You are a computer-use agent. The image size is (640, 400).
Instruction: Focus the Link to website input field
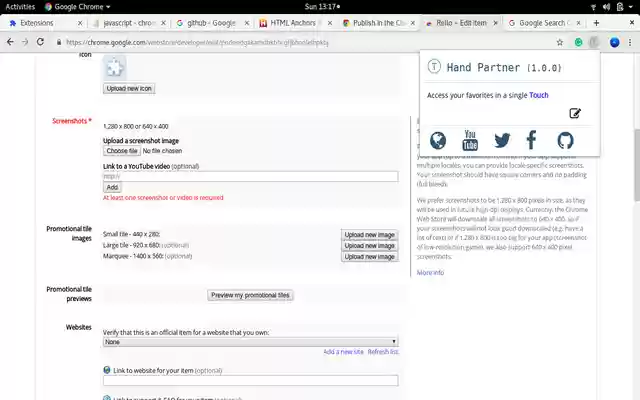click(x=250, y=380)
